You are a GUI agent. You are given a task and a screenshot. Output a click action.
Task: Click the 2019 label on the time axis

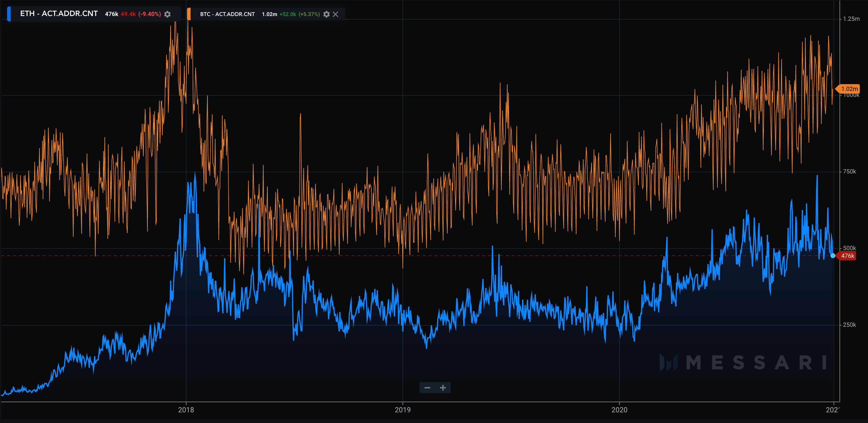(403, 410)
